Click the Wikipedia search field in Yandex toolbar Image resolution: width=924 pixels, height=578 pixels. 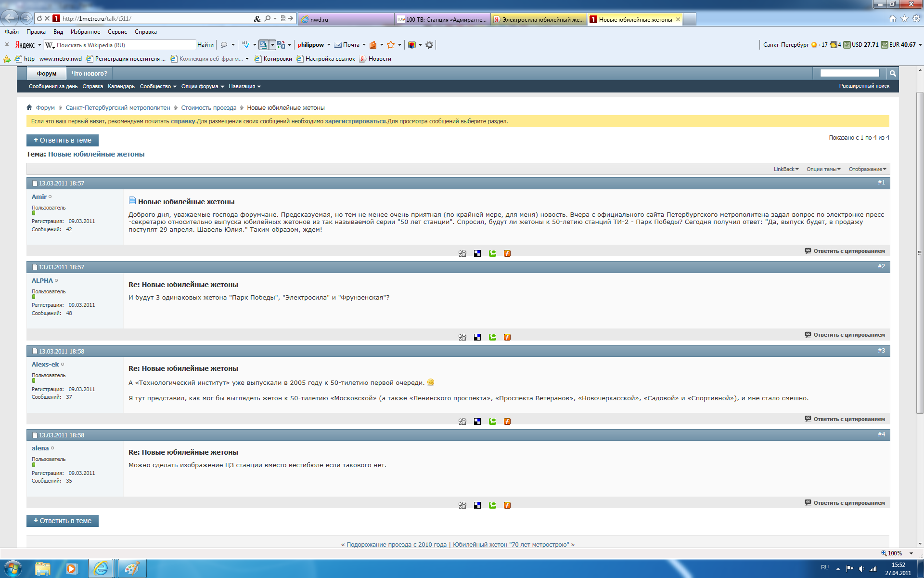tap(125, 45)
